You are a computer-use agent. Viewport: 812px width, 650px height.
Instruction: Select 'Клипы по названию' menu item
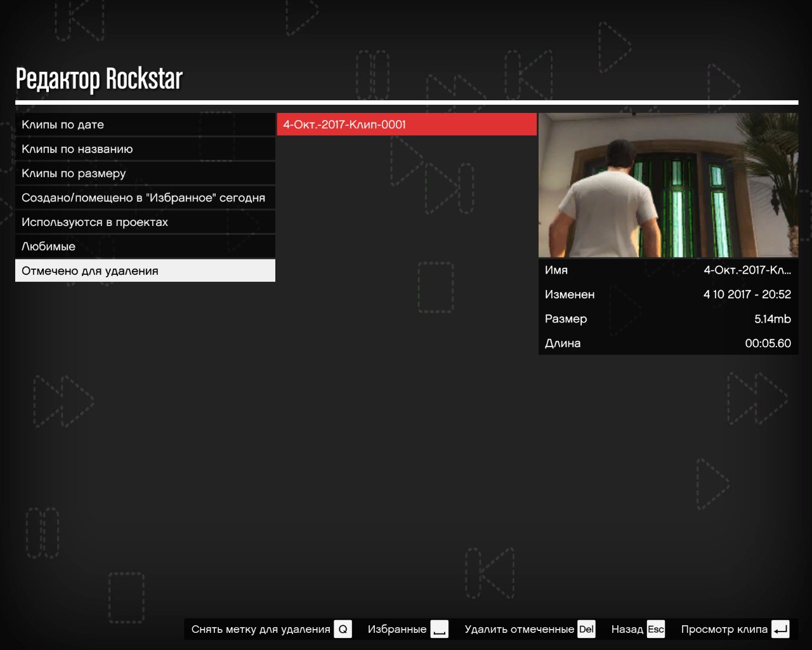[x=145, y=149]
